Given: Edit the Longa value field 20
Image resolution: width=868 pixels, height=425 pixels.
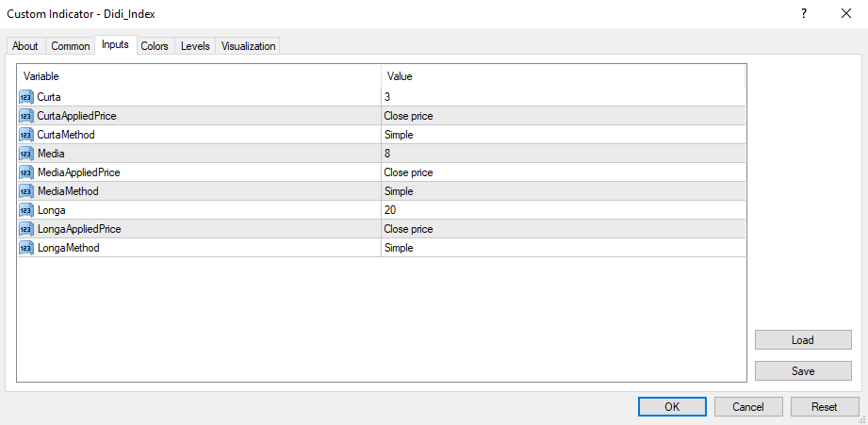Looking at the screenshot, I should tap(390, 210).
